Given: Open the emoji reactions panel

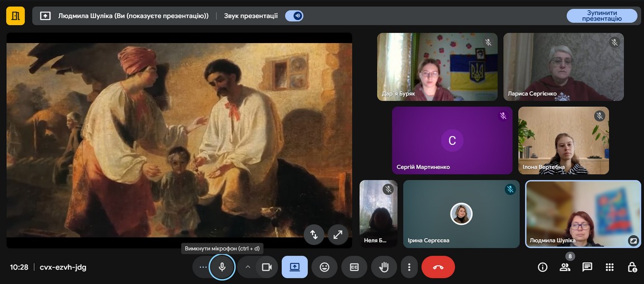Looking at the screenshot, I should point(324,267).
